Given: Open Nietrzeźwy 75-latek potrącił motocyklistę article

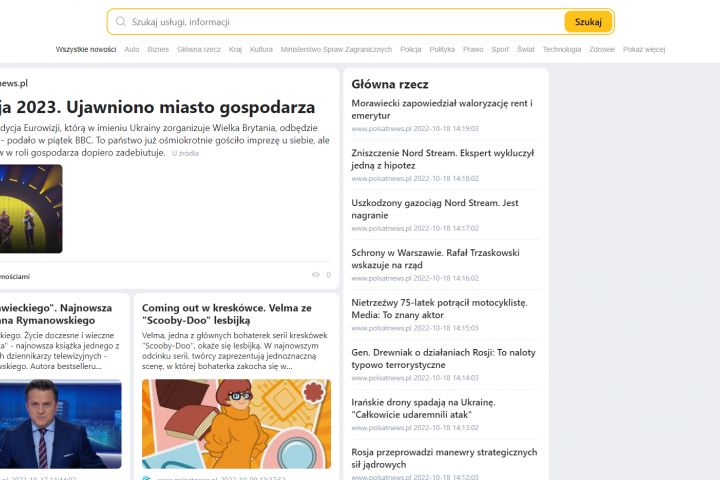Looking at the screenshot, I should coord(439,309).
